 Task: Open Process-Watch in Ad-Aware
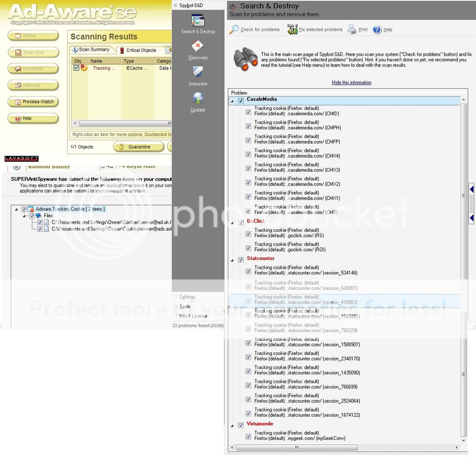pyautogui.click(x=33, y=102)
